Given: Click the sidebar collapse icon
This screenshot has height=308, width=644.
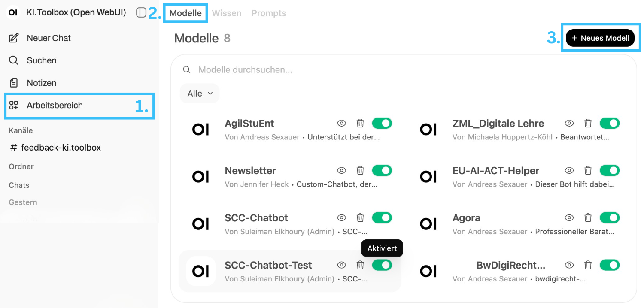Looking at the screenshot, I should (x=141, y=13).
